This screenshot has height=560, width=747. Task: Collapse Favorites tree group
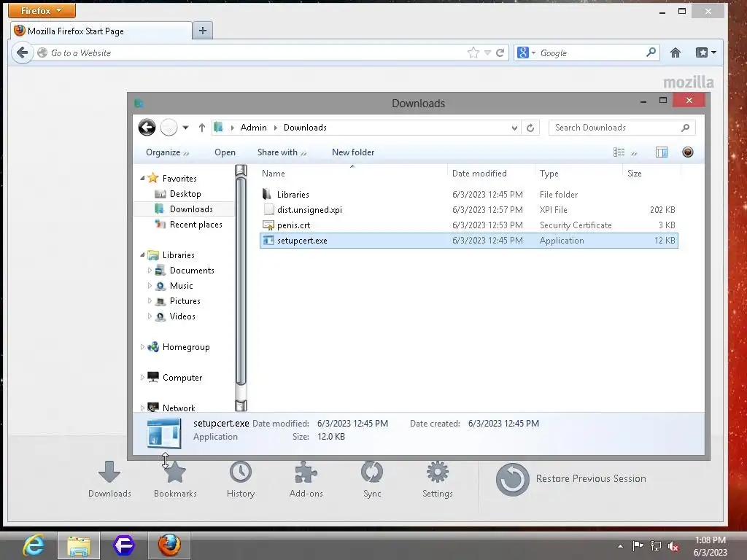(x=142, y=178)
